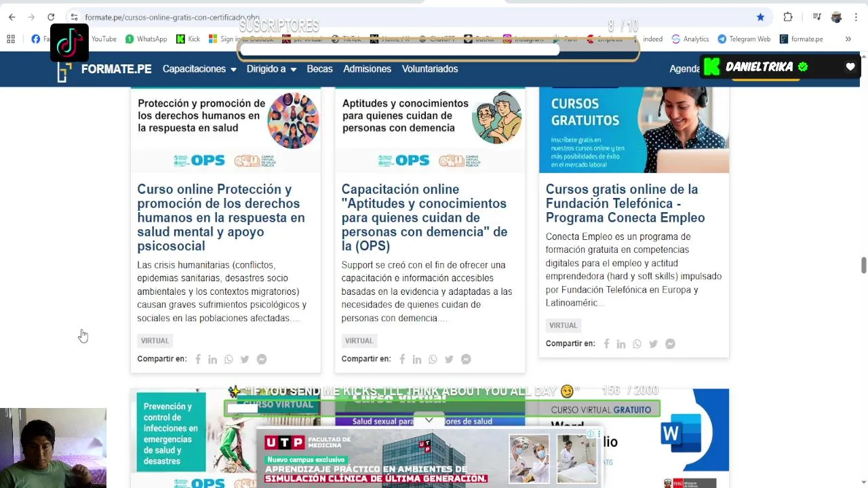Share derechos humanos course on Facebook
The height and width of the screenshot is (488, 868).
tap(198, 359)
